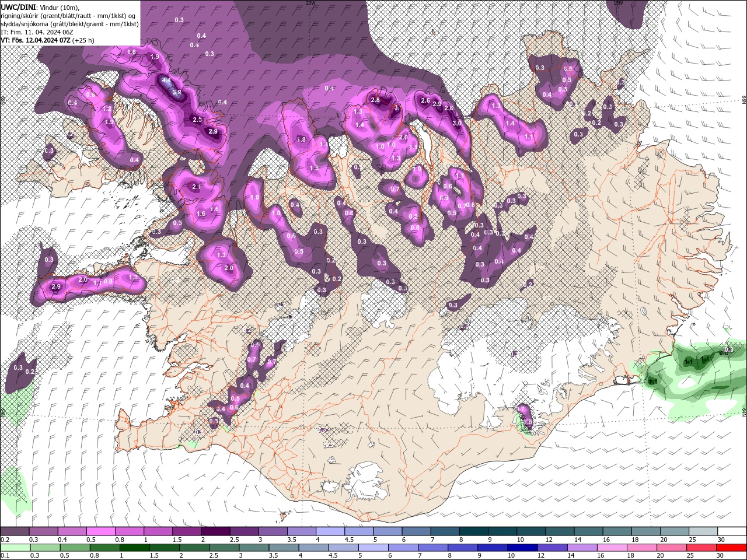
Task: Pick the dark teal top-scale swatch at 8
Action: 474,531
